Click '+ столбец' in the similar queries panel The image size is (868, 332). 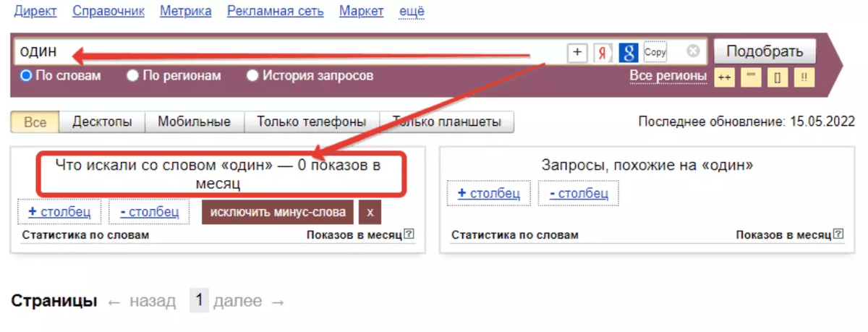click(x=488, y=193)
